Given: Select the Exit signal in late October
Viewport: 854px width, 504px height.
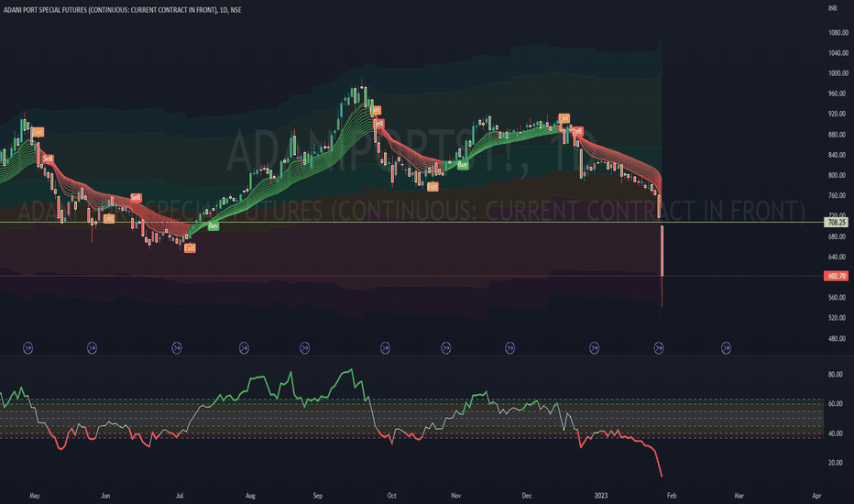Looking at the screenshot, I should 432,187.
